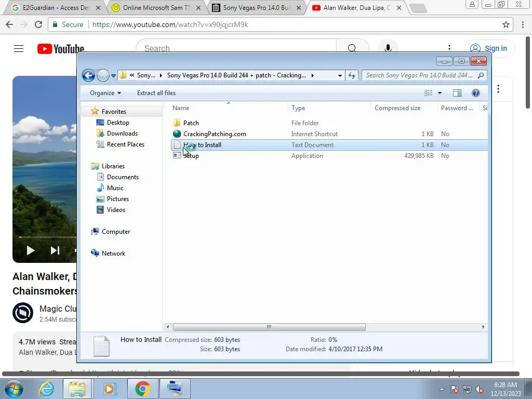Click the Chrome back arrow
The width and height of the screenshot is (532, 399).
click(x=9, y=24)
